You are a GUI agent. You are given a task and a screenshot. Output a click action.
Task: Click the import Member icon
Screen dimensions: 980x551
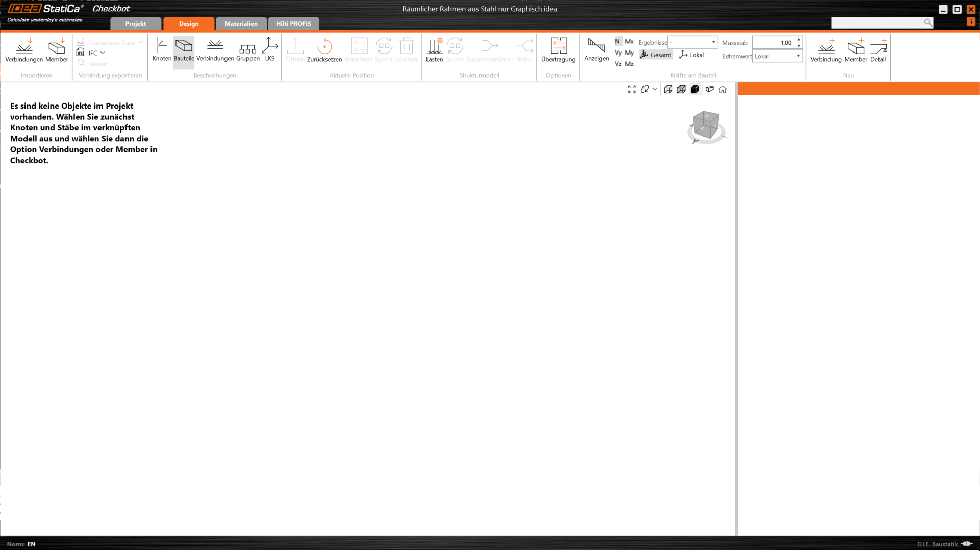point(57,50)
